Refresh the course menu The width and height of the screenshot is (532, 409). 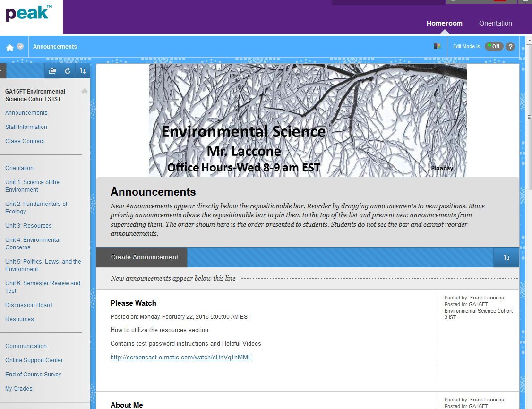click(68, 70)
